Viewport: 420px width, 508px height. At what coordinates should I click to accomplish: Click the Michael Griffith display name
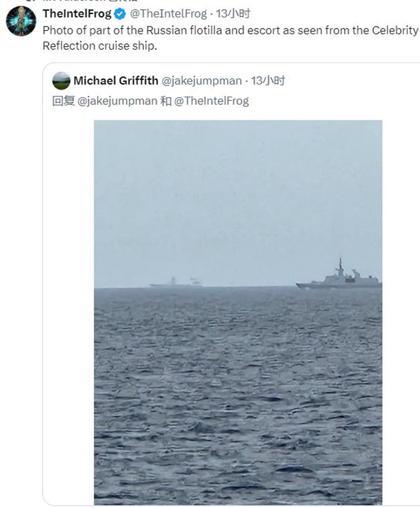[115, 80]
